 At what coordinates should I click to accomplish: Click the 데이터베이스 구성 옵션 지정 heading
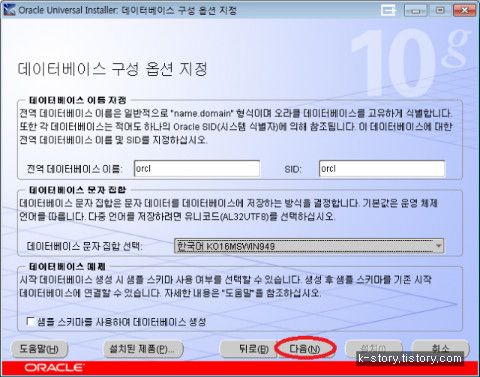[112, 69]
